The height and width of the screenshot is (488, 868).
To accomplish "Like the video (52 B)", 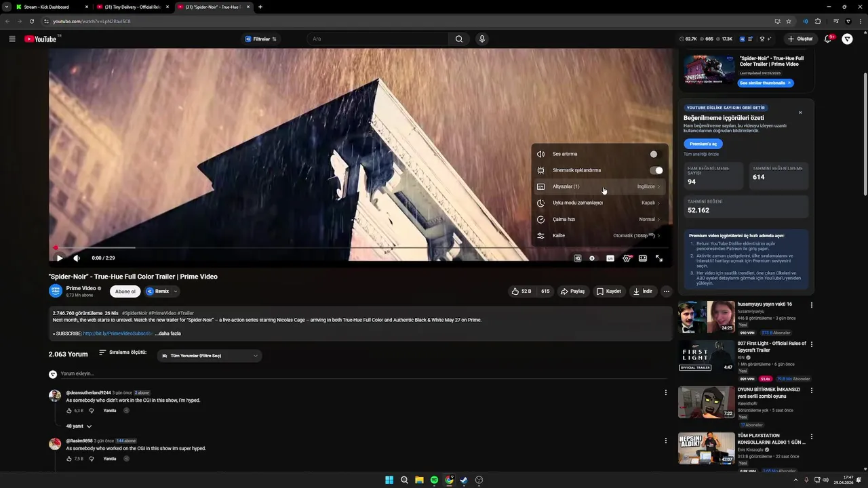I will [521, 291].
